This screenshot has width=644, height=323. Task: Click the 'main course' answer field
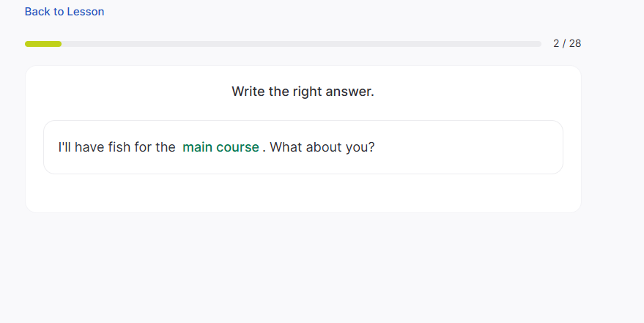221,147
